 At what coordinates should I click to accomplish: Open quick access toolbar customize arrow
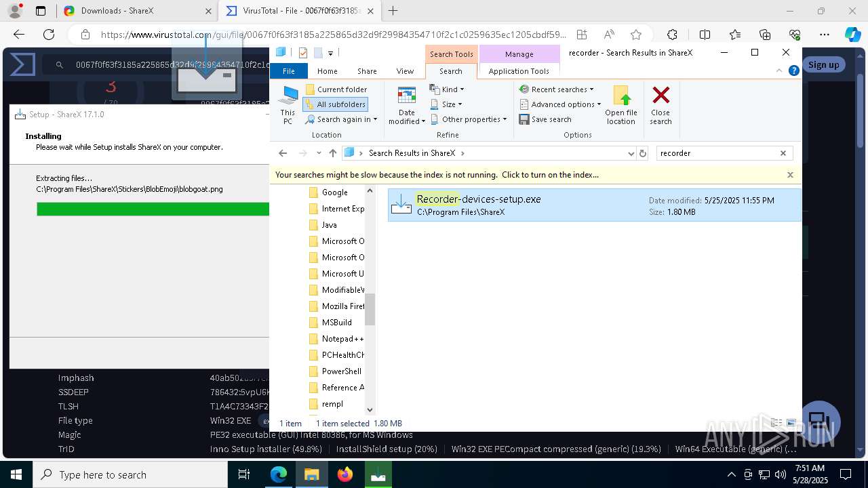(x=330, y=53)
